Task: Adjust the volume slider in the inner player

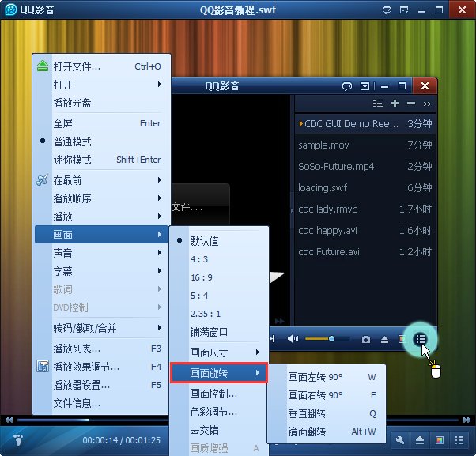Action: (x=327, y=338)
